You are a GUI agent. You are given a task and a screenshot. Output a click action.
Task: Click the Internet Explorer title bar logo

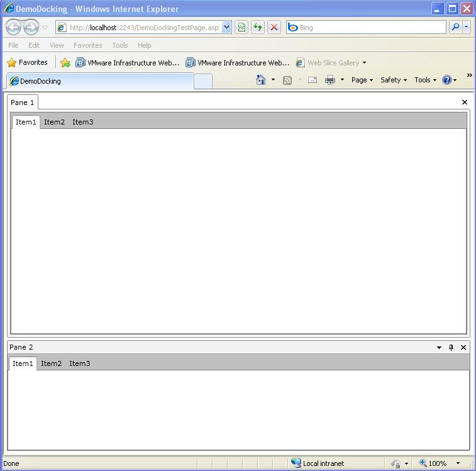click(x=9, y=8)
